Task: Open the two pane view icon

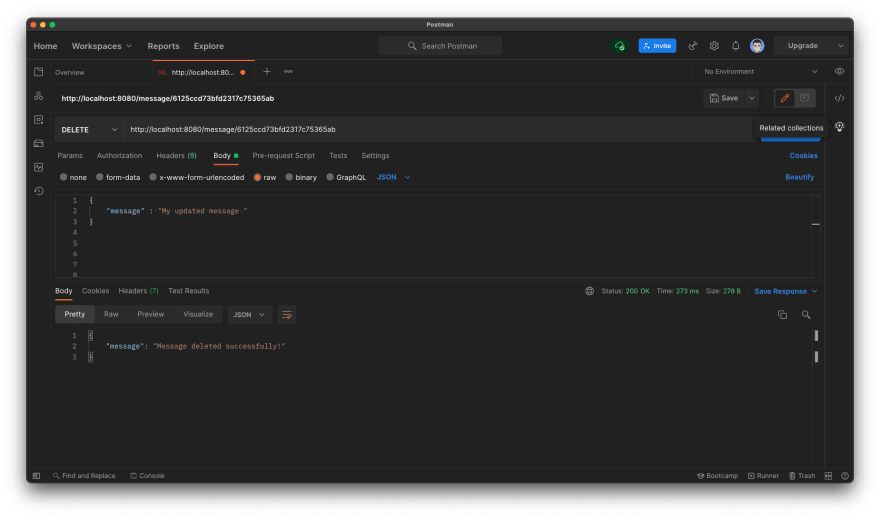Action: click(x=828, y=476)
